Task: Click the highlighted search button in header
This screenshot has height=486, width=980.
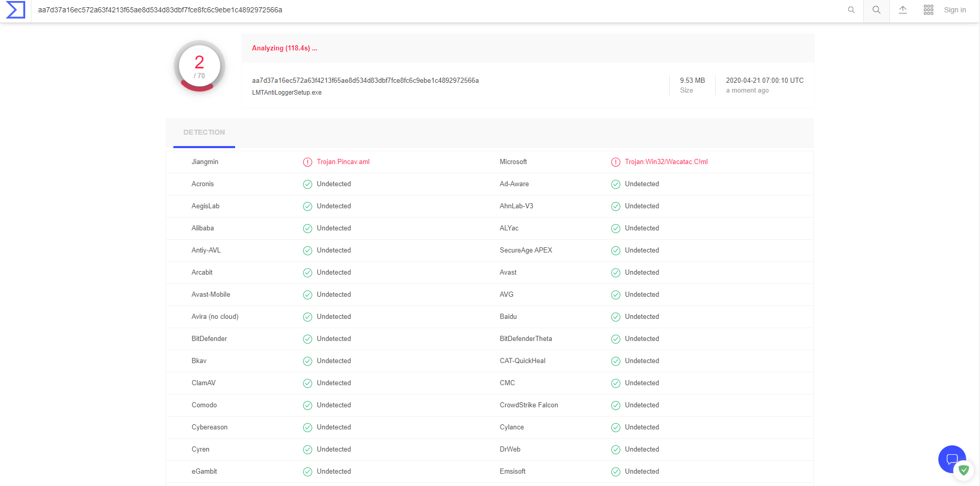Action: [x=877, y=10]
